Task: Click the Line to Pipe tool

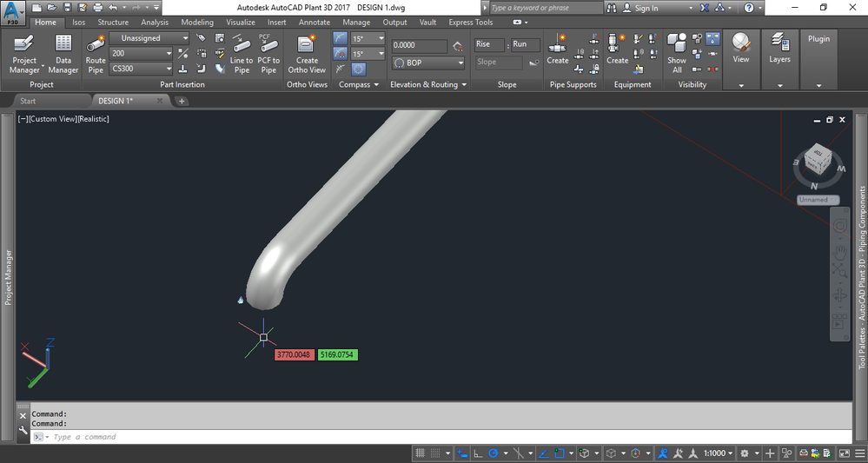Action: coord(242,54)
